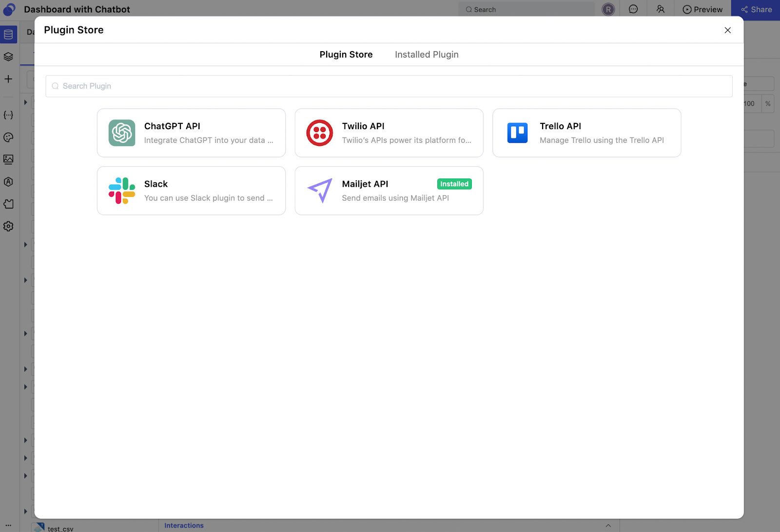The height and width of the screenshot is (532, 780).
Task: Click the app logo in top-left corner
Action: click(x=9, y=9)
